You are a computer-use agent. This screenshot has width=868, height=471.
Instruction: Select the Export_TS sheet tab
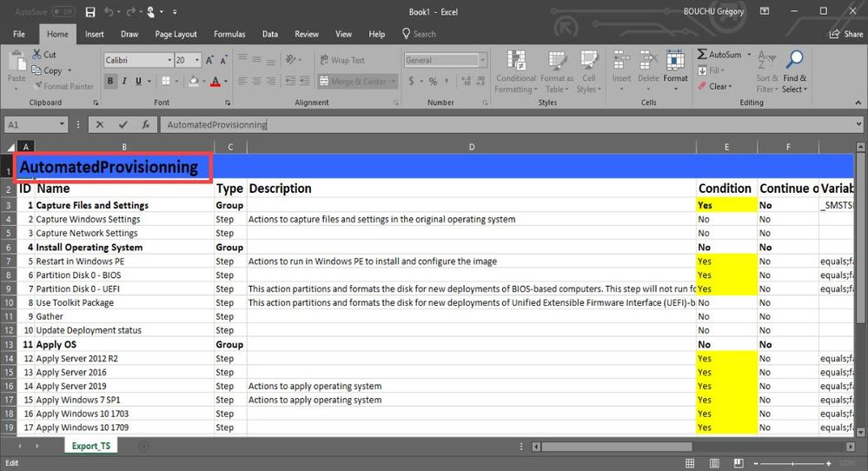click(x=90, y=446)
